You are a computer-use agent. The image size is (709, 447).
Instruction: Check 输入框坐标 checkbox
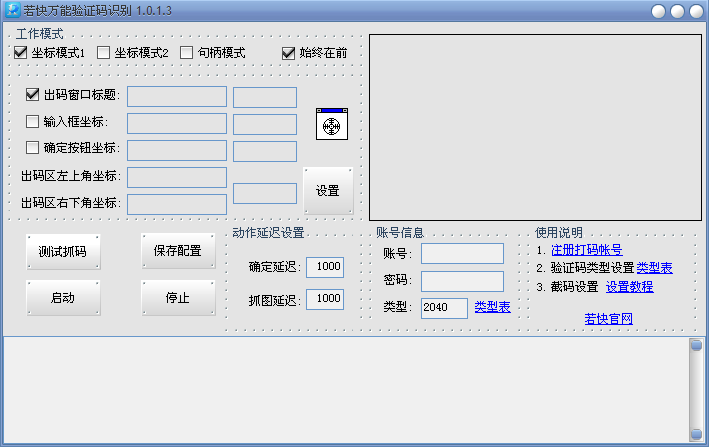click(33, 121)
